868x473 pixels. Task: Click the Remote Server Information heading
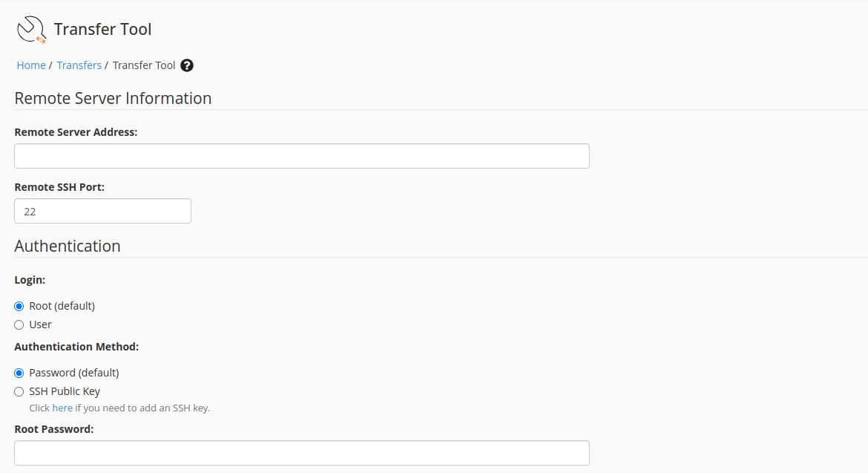tap(113, 98)
